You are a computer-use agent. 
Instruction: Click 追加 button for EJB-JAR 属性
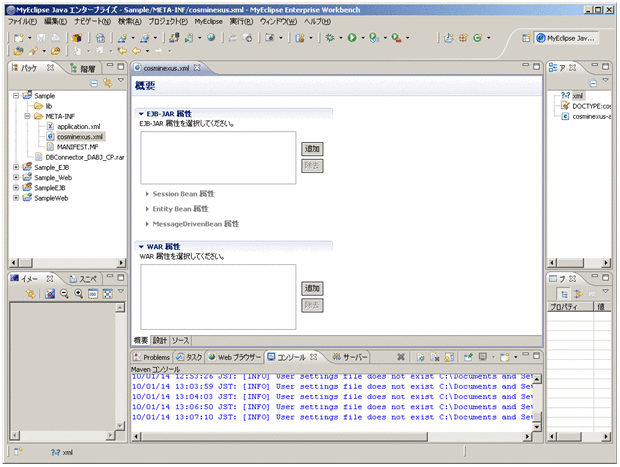coord(311,148)
